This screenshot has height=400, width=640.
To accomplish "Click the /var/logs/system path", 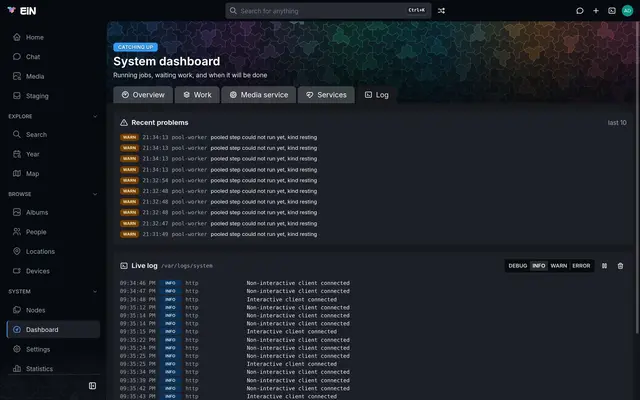I will click(187, 266).
